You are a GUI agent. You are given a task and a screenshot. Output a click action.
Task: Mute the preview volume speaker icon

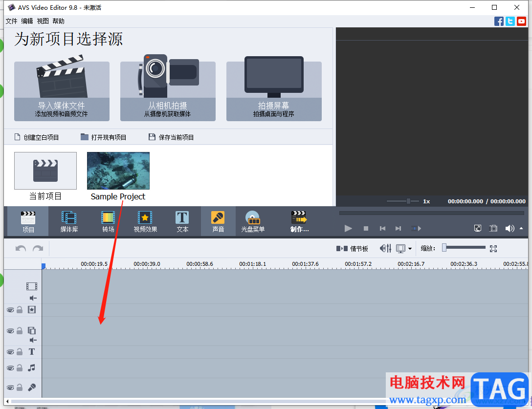click(510, 228)
